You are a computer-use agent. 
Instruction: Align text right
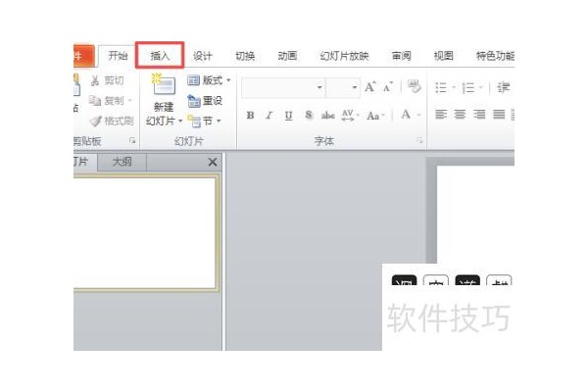(x=479, y=114)
